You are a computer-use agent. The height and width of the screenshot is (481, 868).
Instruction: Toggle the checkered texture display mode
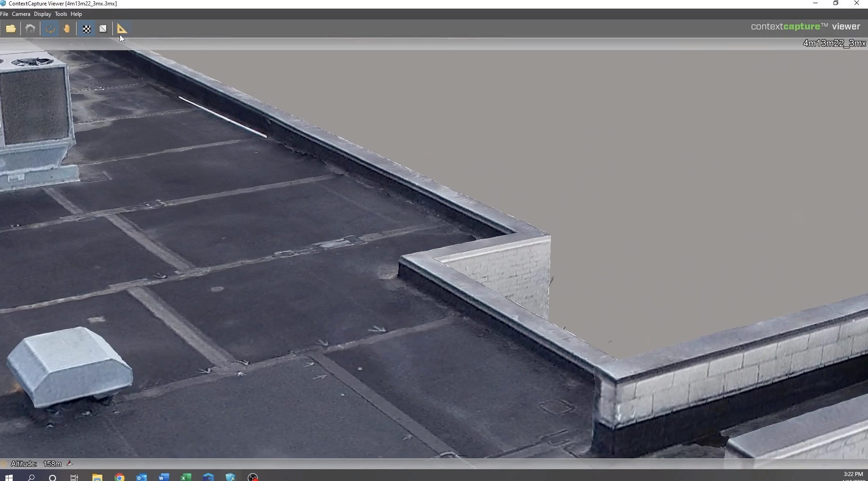pos(87,29)
